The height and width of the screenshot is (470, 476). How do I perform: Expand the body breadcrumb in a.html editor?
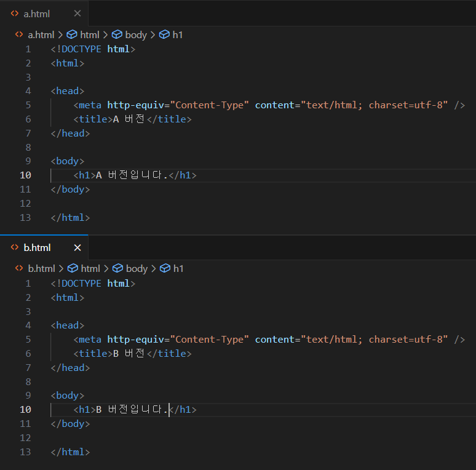(136, 35)
